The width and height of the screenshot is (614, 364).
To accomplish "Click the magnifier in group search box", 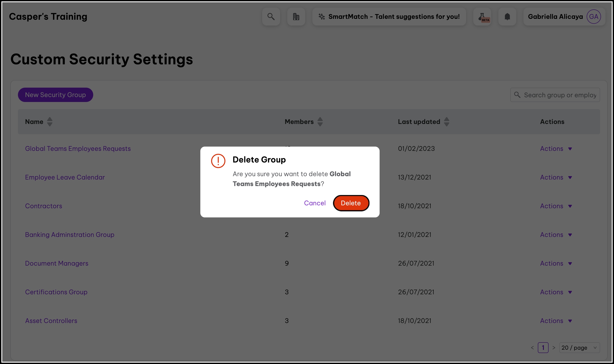I will pos(517,95).
